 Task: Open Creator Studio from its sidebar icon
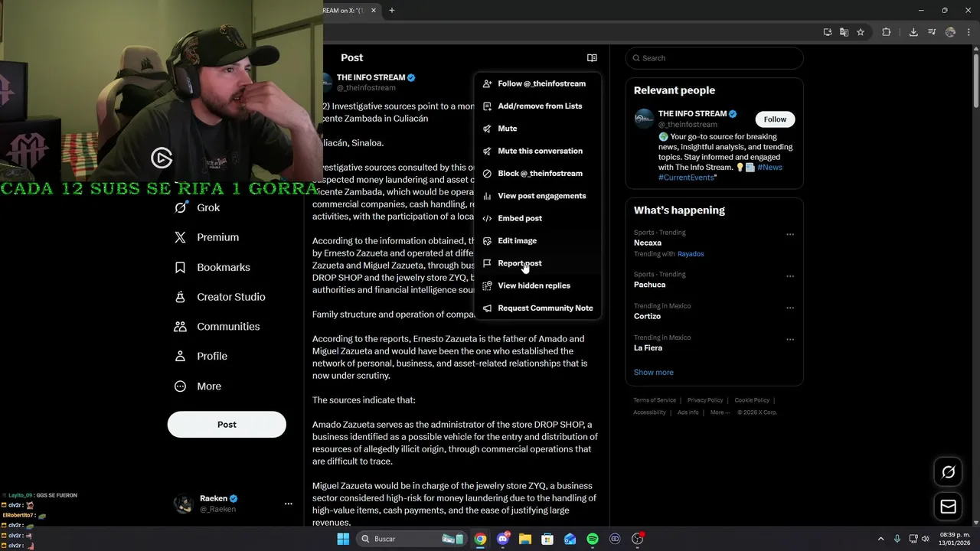[x=181, y=297]
